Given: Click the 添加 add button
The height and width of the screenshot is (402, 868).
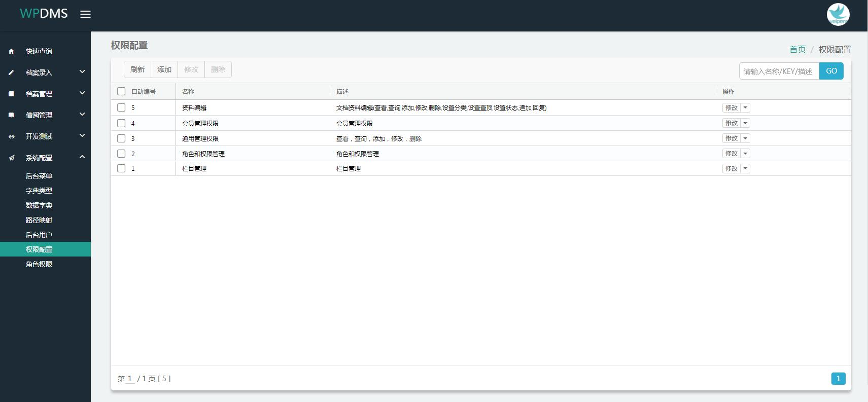Looking at the screenshot, I should tap(164, 69).
